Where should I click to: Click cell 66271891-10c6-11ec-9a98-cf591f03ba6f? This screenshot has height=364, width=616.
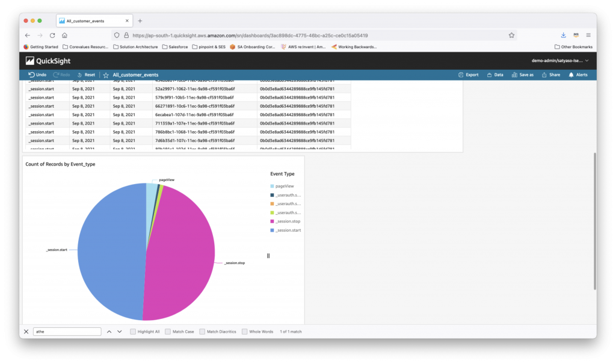tap(195, 106)
